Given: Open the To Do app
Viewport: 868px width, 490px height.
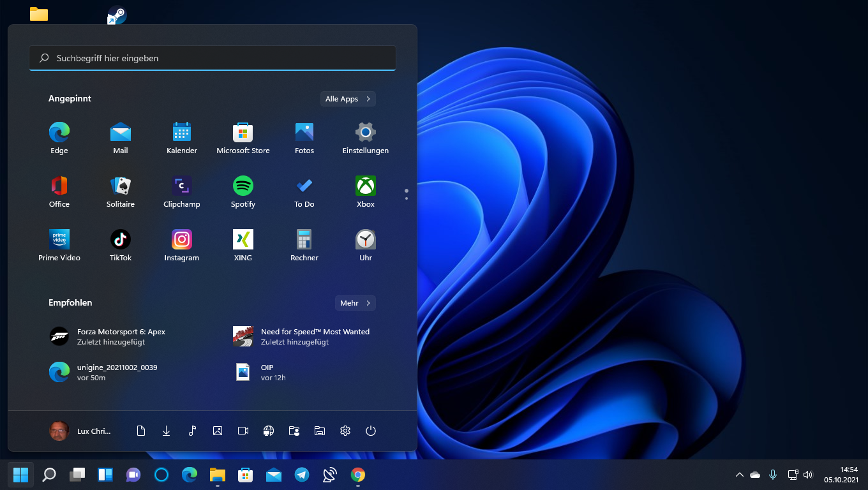Looking at the screenshot, I should point(304,192).
